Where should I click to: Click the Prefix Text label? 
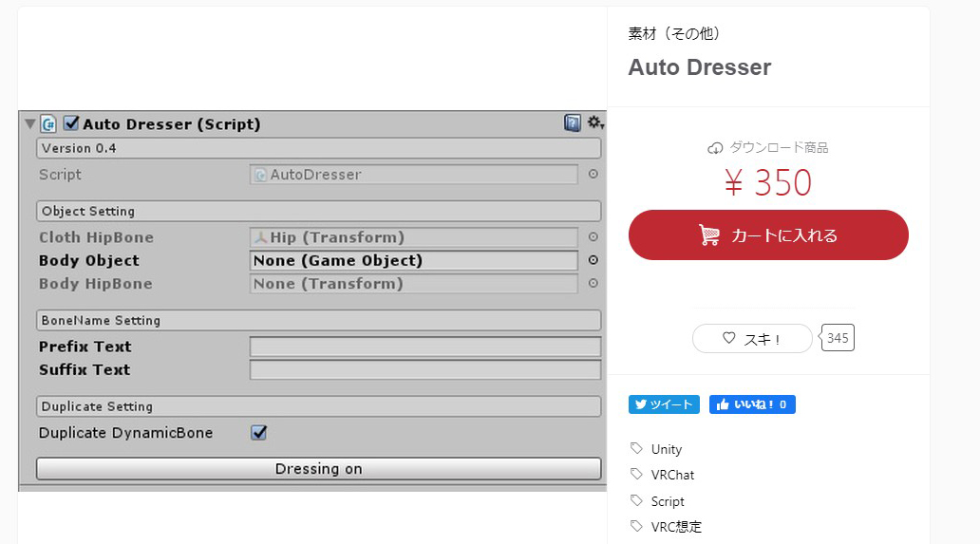(85, 347)
